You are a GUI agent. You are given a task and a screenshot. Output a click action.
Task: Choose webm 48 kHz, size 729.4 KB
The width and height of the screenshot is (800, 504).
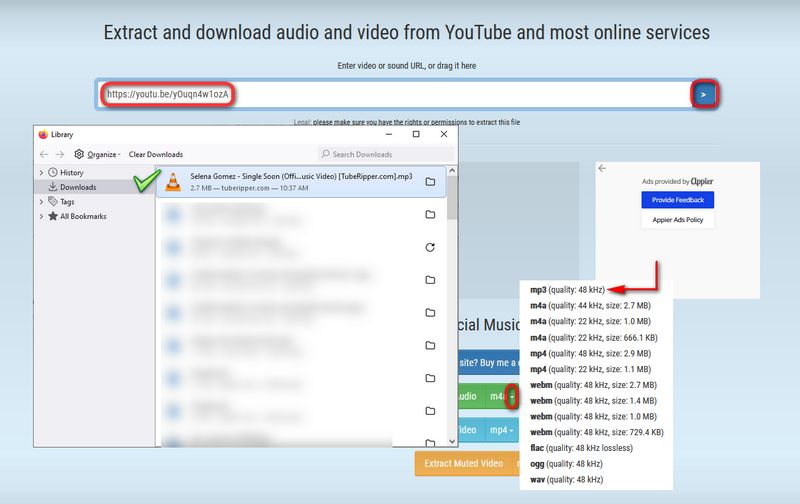point(597,433)
